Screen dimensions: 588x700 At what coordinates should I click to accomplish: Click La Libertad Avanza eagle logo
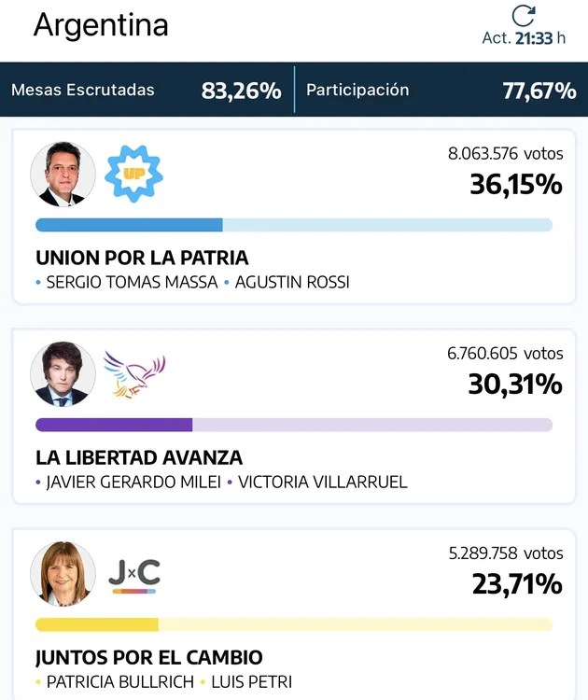(133, 373)
